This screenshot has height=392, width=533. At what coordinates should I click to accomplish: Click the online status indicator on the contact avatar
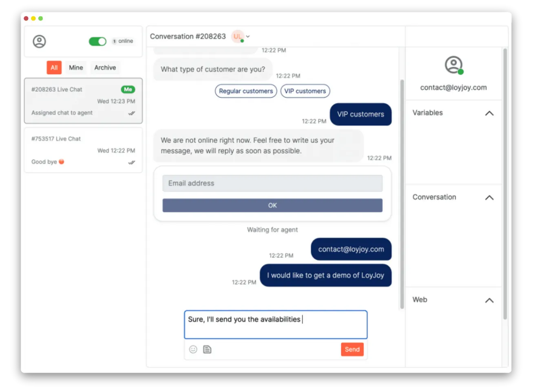(x=461, y=71)
